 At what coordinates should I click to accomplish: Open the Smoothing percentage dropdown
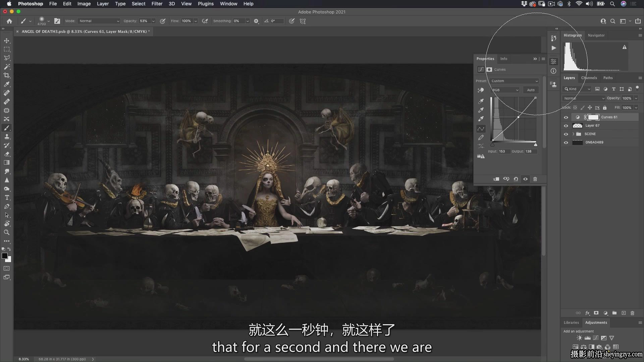(x=248, y=21)
